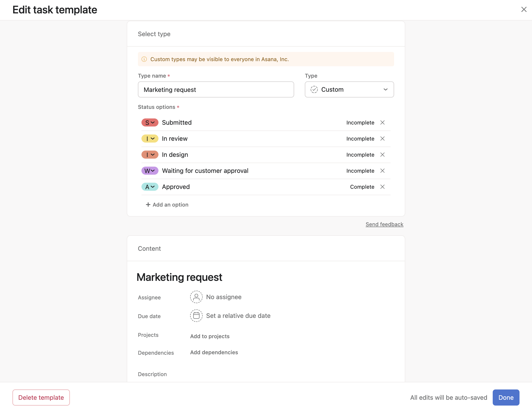
Task: Open the color picker chevron on Submitted
Action: coord(153,122)
